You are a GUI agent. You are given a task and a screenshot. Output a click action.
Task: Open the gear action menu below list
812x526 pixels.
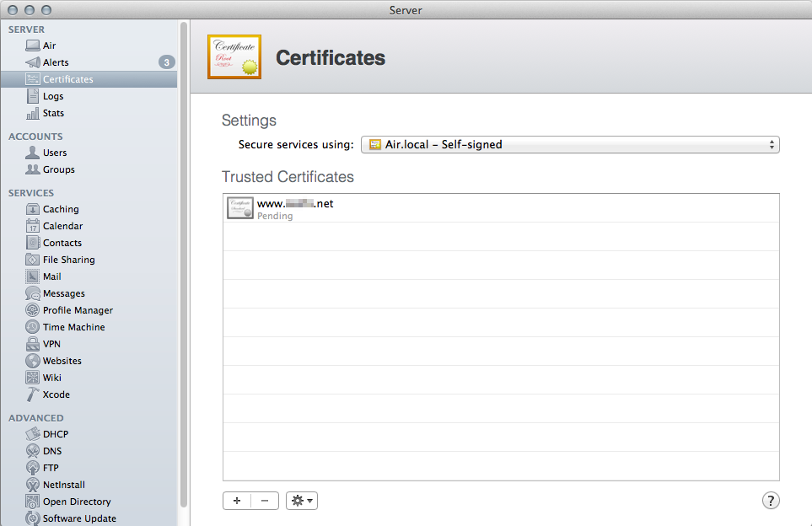click(x=302, y=501)
